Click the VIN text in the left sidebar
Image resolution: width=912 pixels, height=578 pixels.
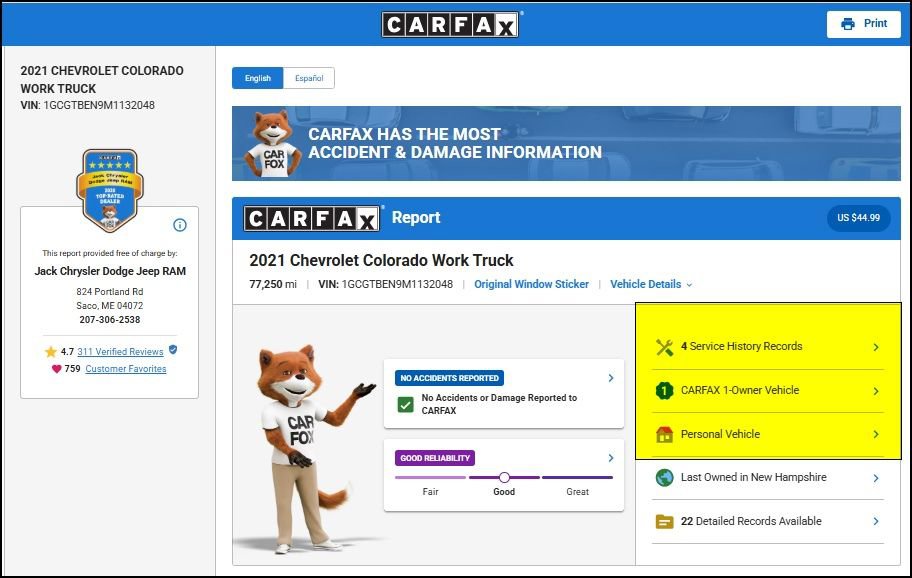point(88,105)
